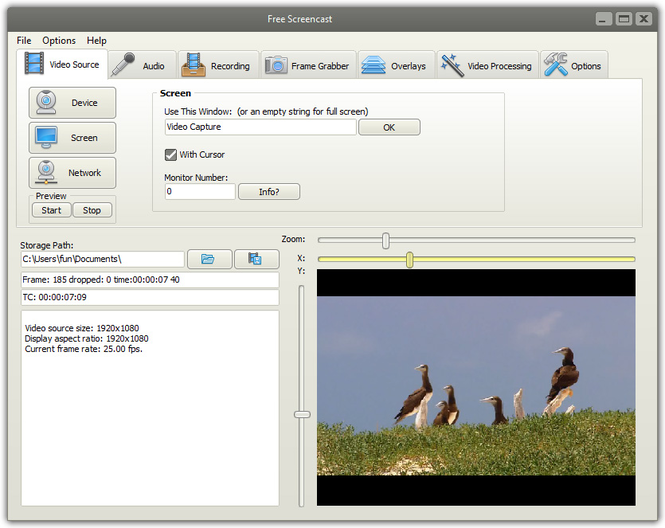The image size is (665, 528).
Task: Click the vertical Y slider handle
Action: (302, 414)
